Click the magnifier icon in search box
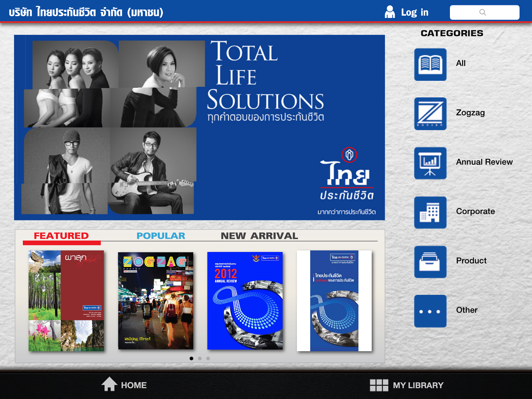The width and height of the screenshot is (532, 399). pos(483,12)
